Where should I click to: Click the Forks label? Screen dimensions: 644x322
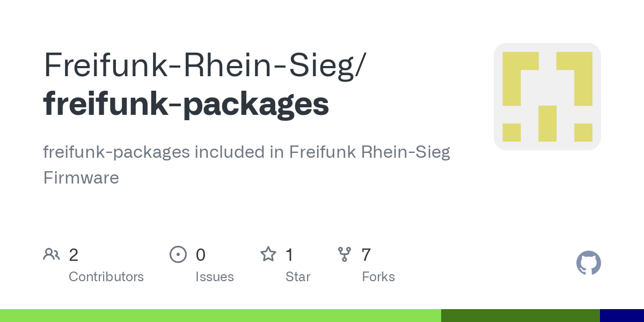click(x=378, y=277)
